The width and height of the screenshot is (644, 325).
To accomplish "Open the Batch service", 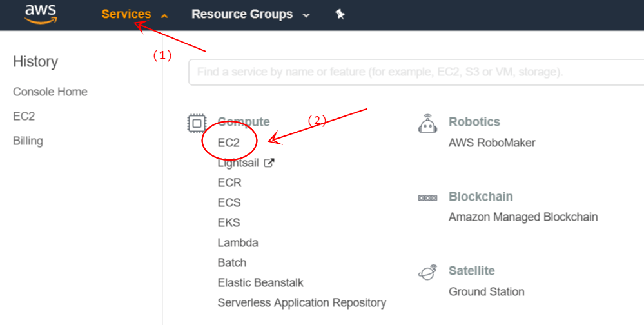I will 232,262.
